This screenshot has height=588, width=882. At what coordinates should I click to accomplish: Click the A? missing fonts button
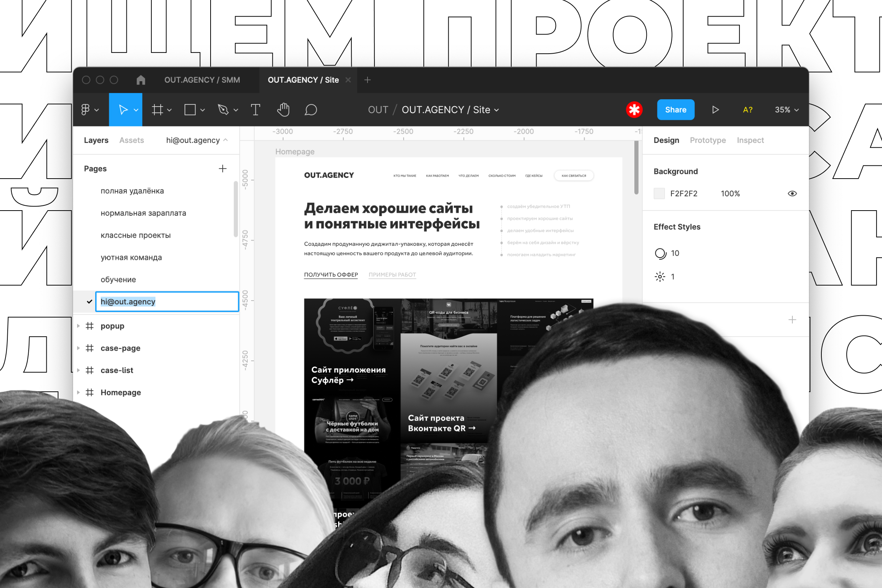[748, 110]
